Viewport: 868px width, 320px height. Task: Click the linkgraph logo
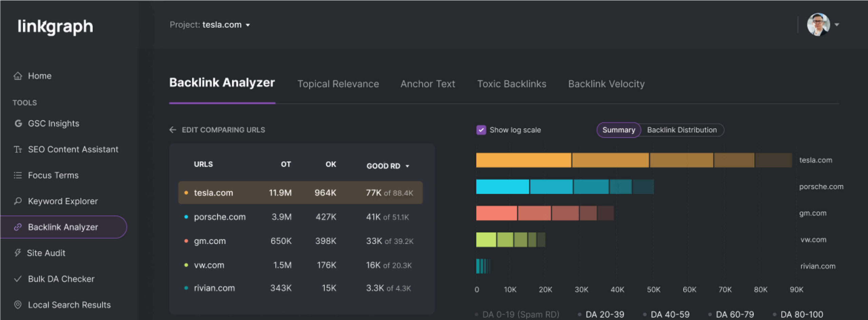click(x=55, y=26)
